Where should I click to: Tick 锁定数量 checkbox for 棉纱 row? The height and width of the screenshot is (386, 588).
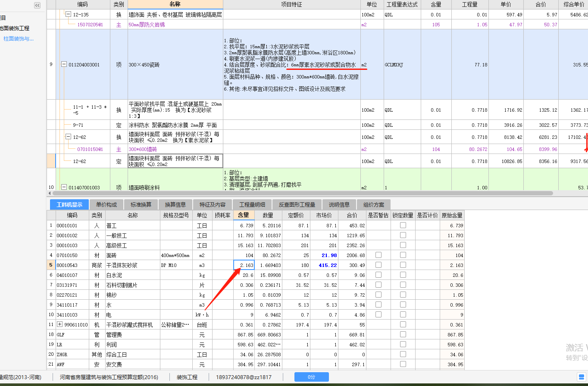(403, 295)
